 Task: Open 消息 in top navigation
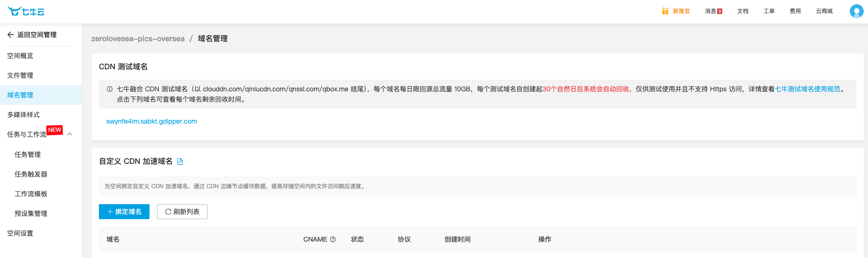click(711, 11)
